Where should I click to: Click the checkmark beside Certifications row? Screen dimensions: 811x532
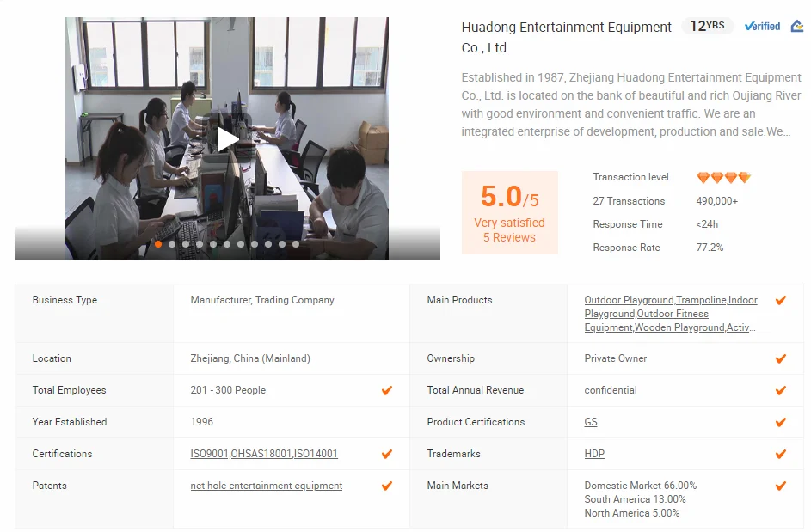click(387, 454)
